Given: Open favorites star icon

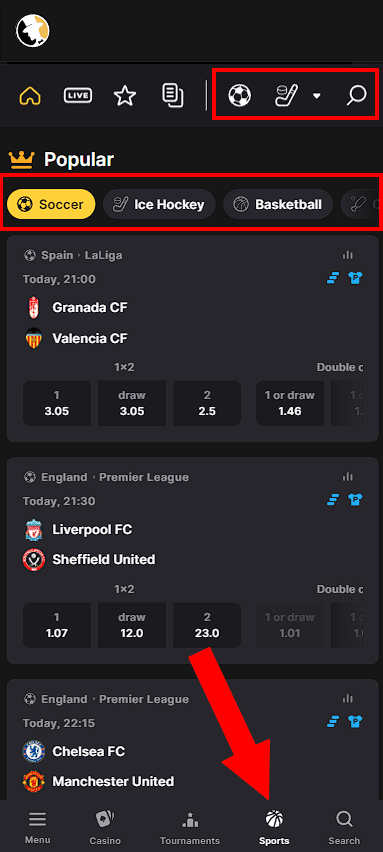Looking at the screenshot, I should coord(125,96).
